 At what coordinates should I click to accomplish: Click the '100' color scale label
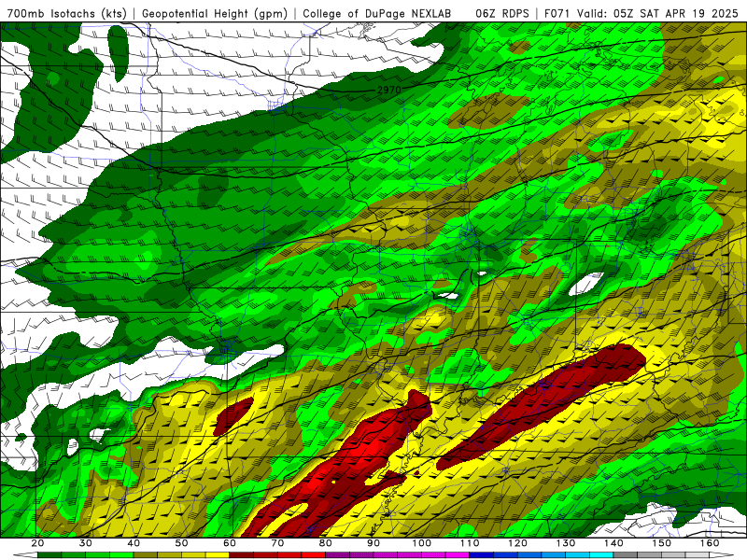pyautogui.click(x=422, y=543)
